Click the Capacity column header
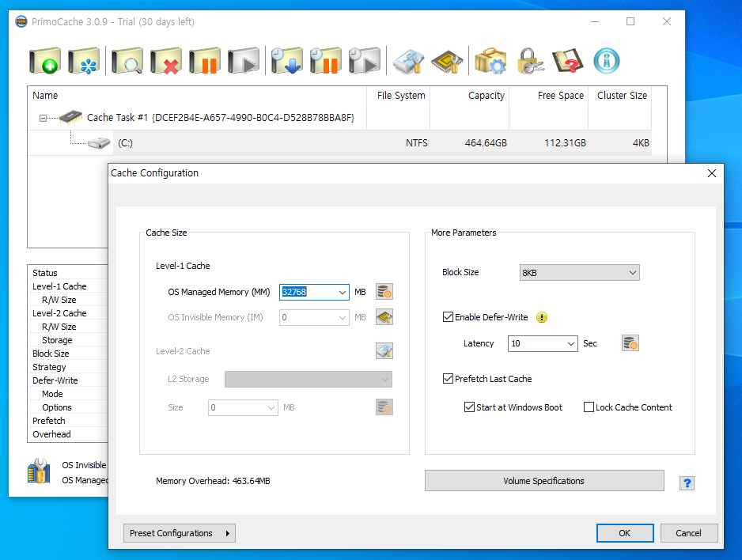The height and width of the screenshot is (560, 742). pos(469,96)
